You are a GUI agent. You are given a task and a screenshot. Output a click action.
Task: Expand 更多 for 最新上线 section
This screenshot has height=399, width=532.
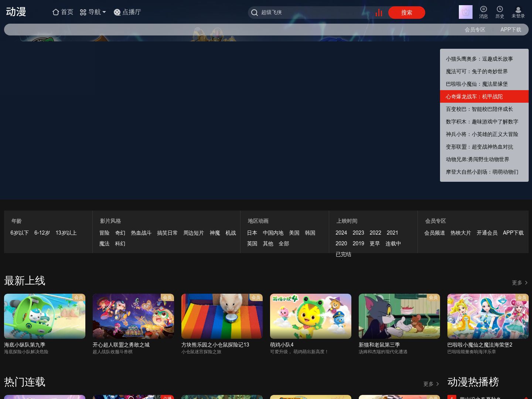520,283
